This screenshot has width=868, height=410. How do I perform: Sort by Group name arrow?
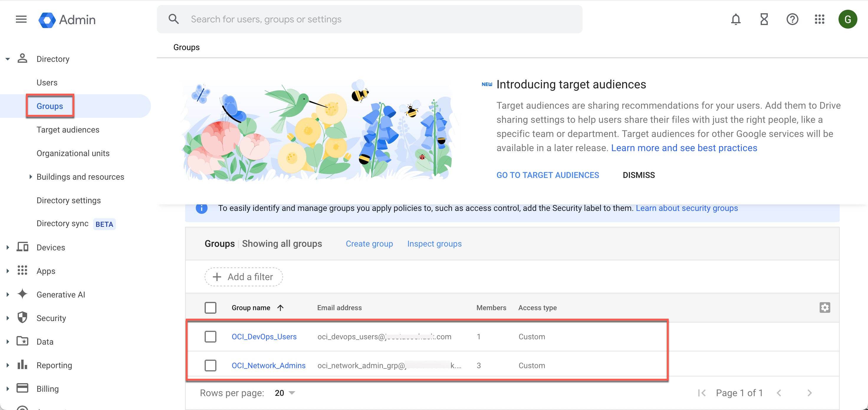(280, 308)
